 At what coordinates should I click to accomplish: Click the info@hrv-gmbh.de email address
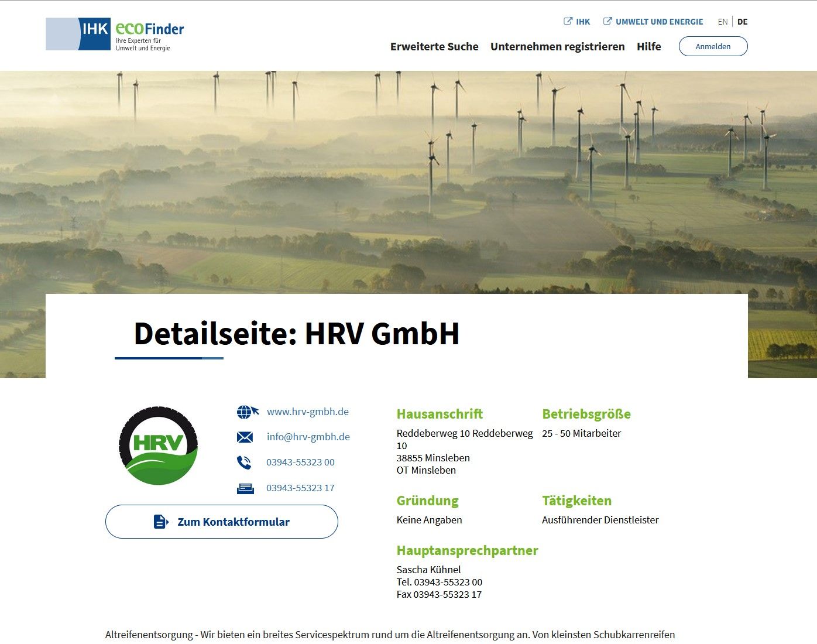click(x=308, y=437)
